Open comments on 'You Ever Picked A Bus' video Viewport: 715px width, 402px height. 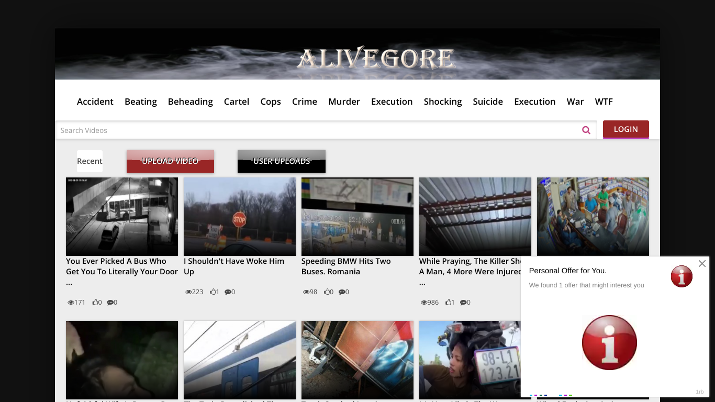point(110,302)
